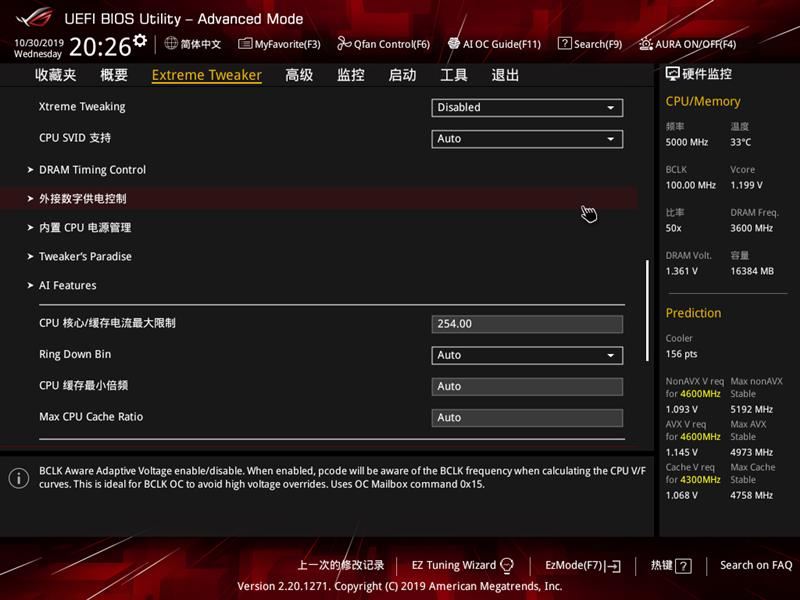
Task: Click the EzMode exit arrow icon
Action: tap(613, 566)
